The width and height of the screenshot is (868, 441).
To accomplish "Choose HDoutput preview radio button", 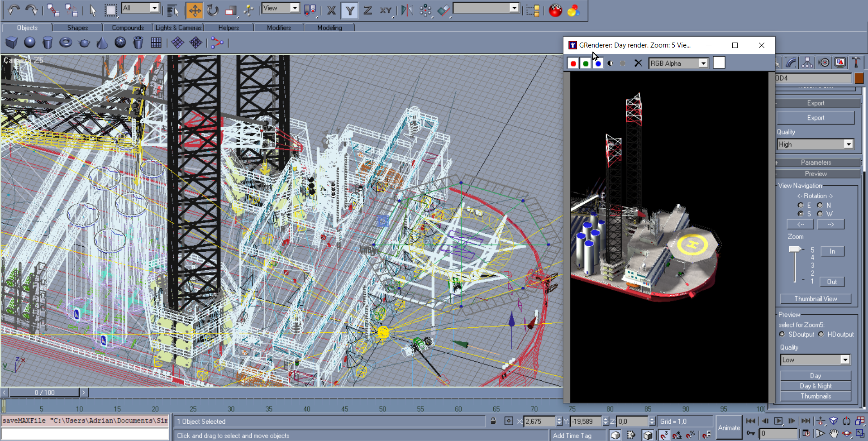I will pos(821,334).
